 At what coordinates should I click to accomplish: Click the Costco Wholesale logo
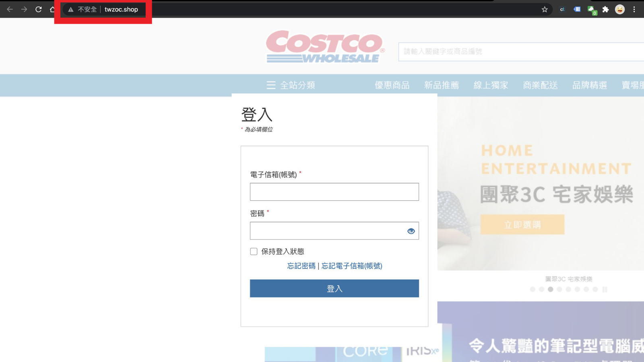[325, 47]
